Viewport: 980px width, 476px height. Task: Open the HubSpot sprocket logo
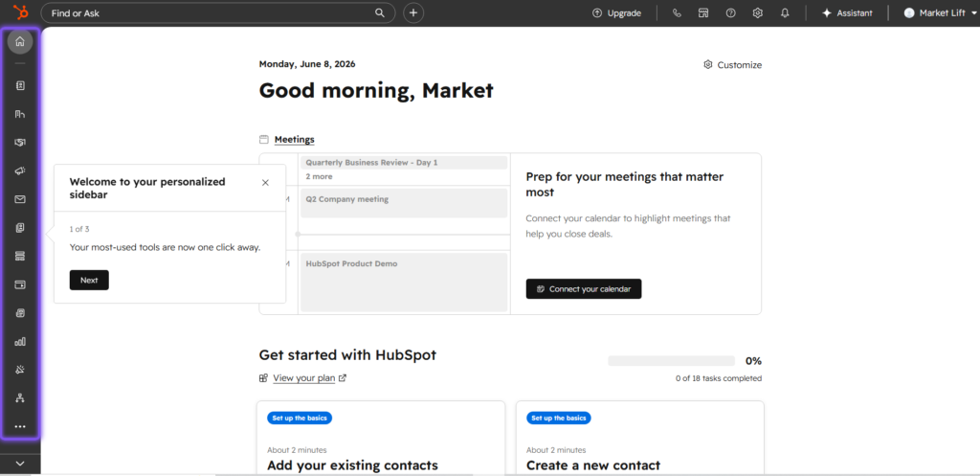pyautogui.click(x=20, y=12)
